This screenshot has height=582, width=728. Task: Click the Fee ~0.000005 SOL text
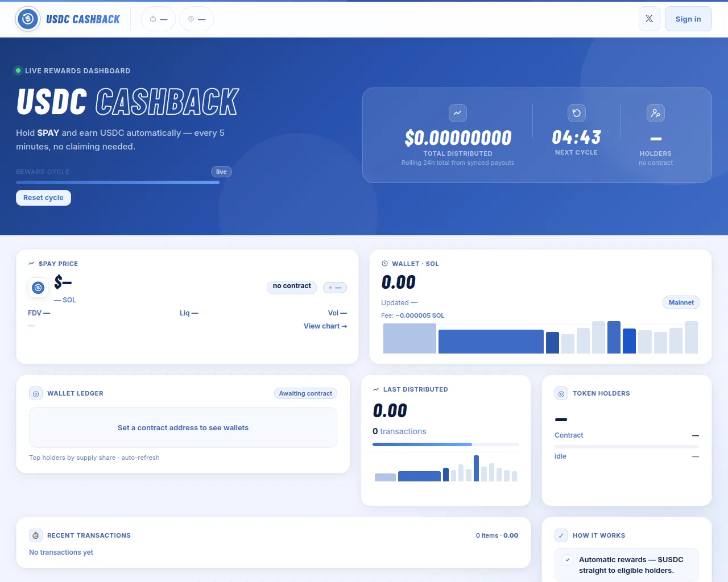click(413, 315)
